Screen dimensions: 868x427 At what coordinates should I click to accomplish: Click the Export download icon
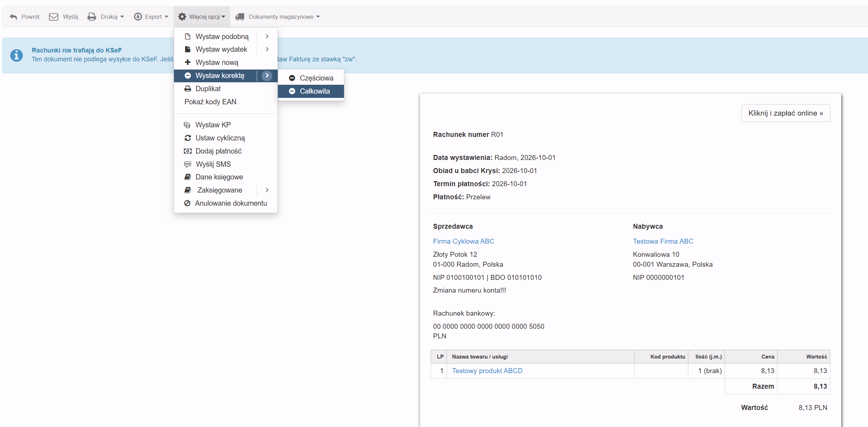[138, 17]
